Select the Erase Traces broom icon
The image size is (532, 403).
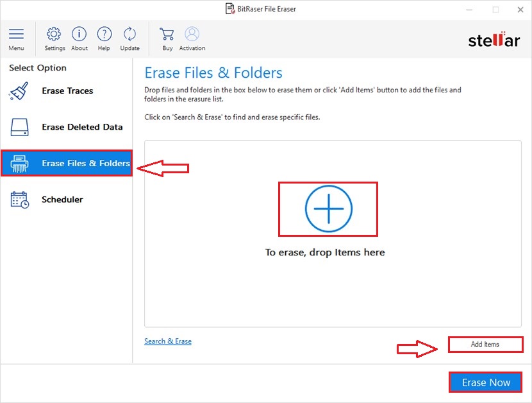(x=19, y=91)
